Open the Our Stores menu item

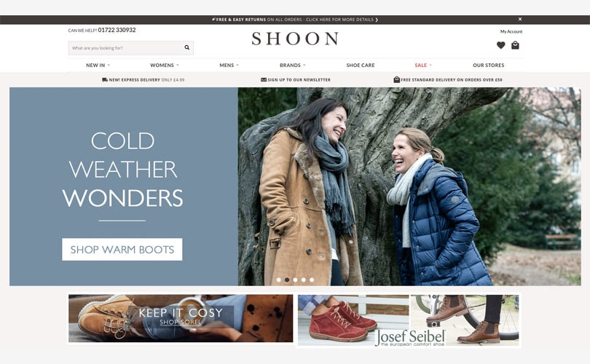pyautogui.click(x=489, y=65)
